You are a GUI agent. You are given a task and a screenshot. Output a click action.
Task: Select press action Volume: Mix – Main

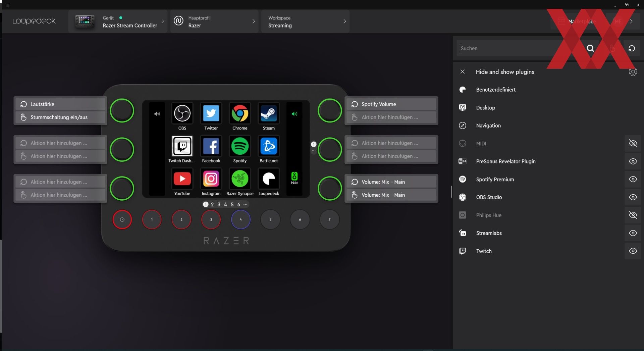click(x=391, y=195)
